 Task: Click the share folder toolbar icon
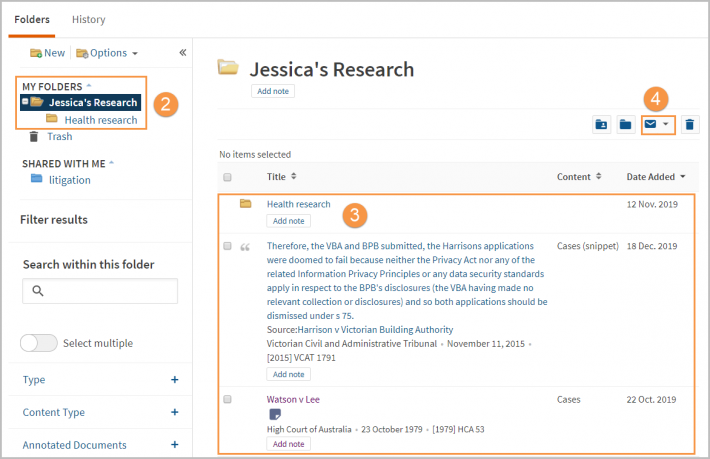click(601, 124)
